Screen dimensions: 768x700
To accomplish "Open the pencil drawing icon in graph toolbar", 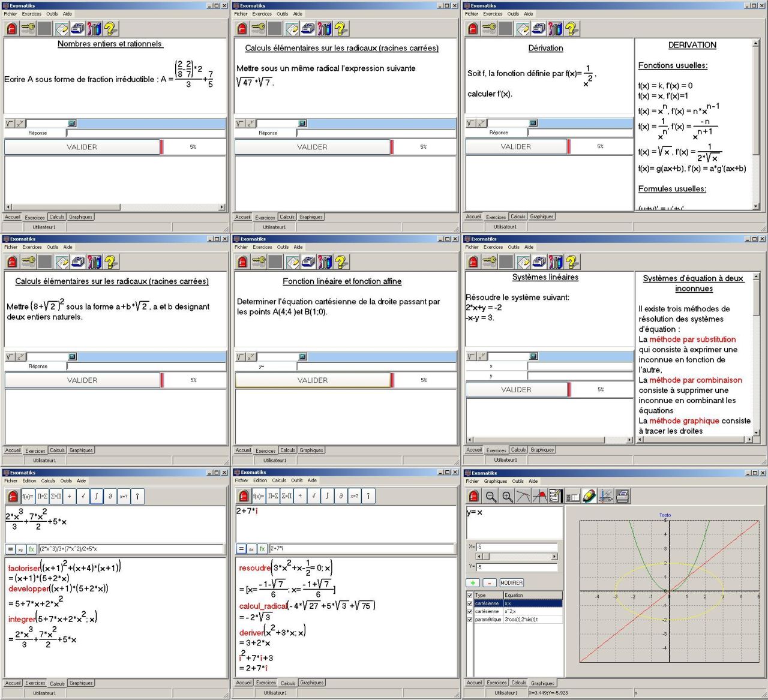I will coord(589,496).
